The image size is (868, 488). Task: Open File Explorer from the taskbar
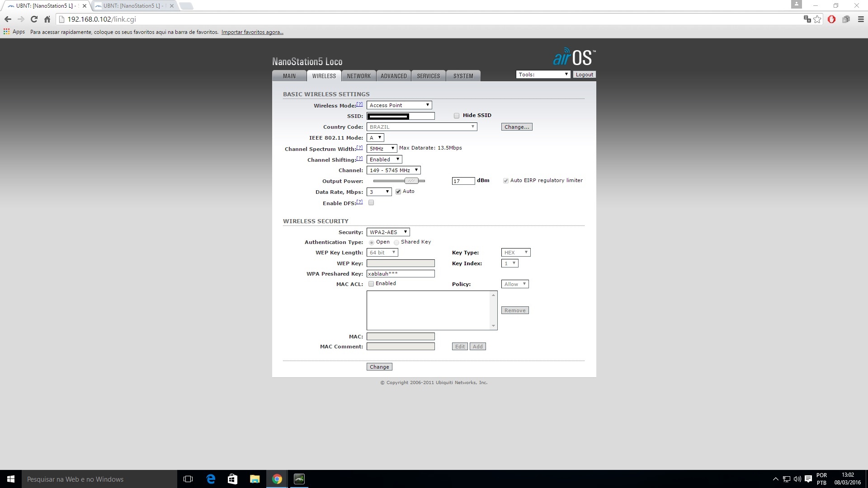point(255,479)
